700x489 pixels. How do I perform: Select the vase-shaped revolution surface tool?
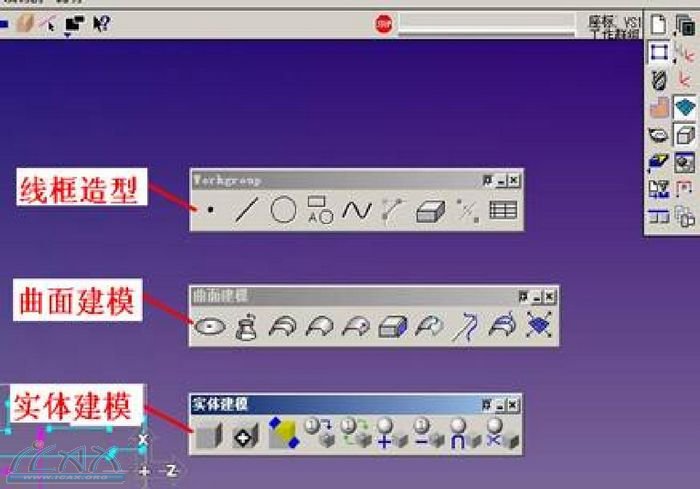(246, 326)
